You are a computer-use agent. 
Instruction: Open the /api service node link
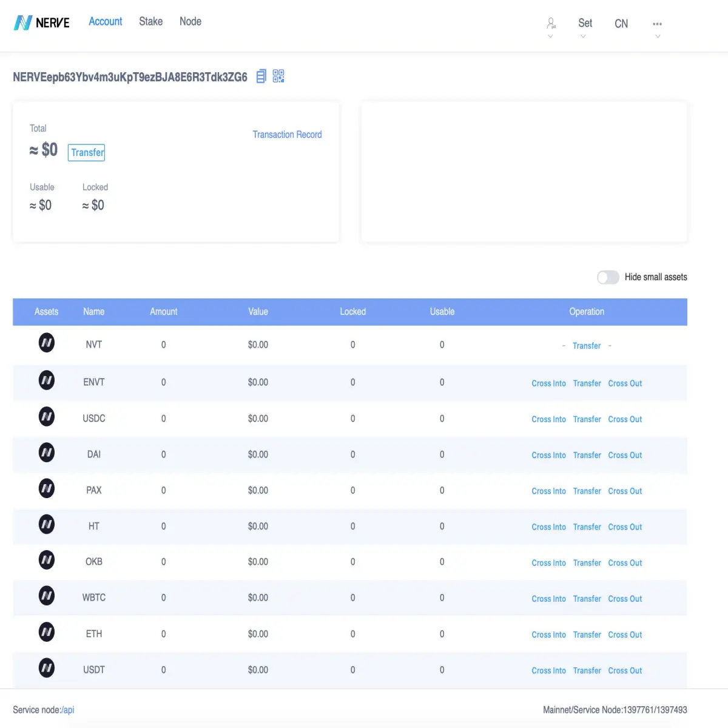[x=68, y=710]
